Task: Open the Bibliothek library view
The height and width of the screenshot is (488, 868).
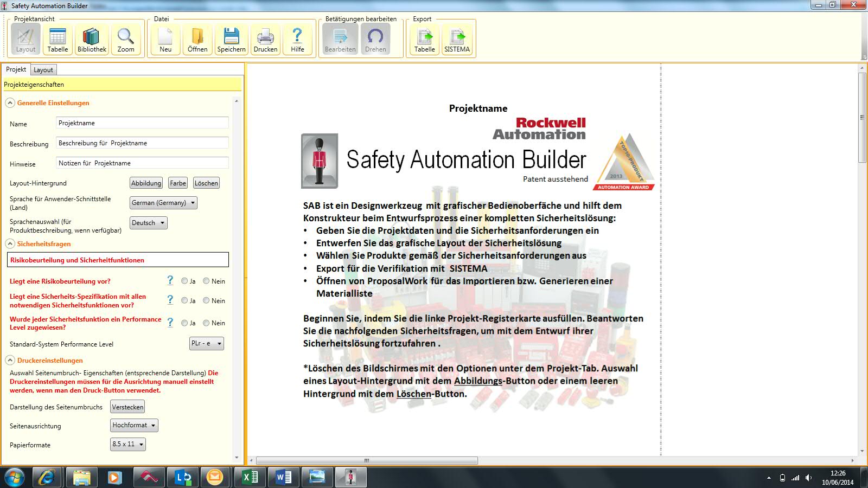Action: (92, 39)
